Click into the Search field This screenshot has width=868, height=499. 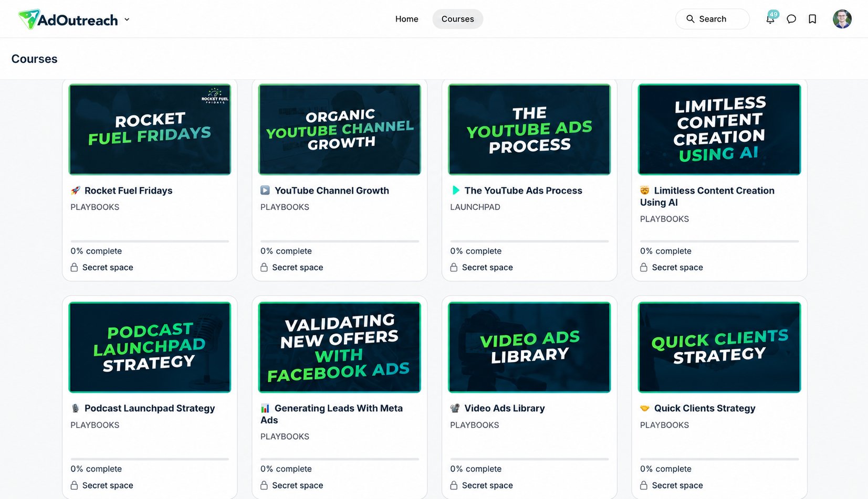[x=712, y=19]
